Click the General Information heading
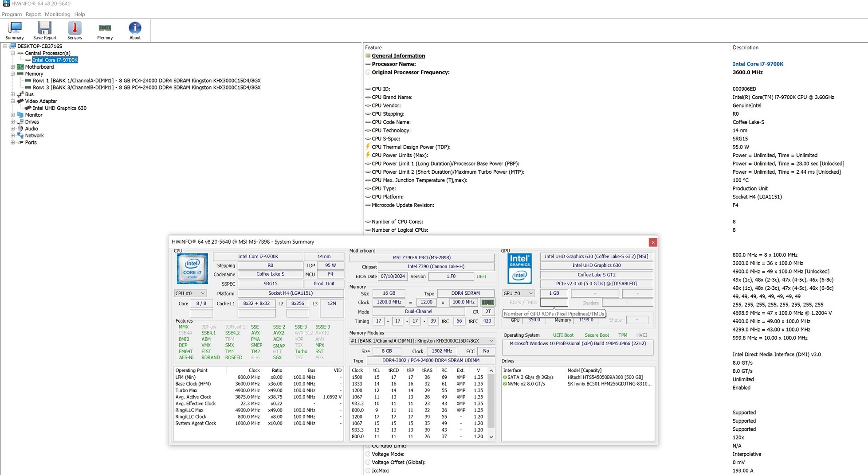 coord(398,56)
